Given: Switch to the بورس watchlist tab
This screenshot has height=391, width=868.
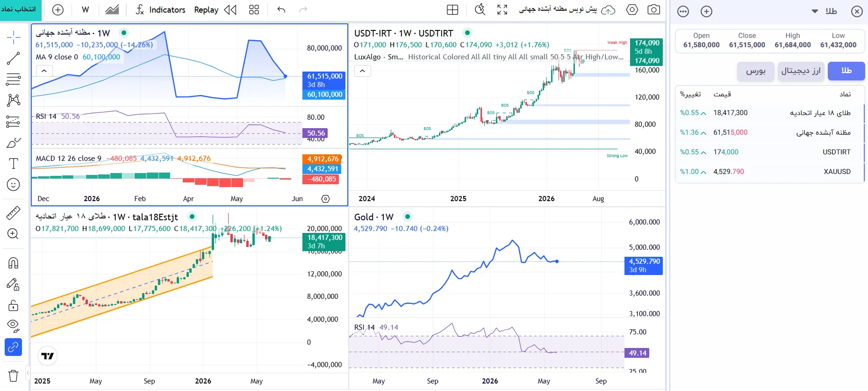Looking at the screenshot, I should point(756,71).
